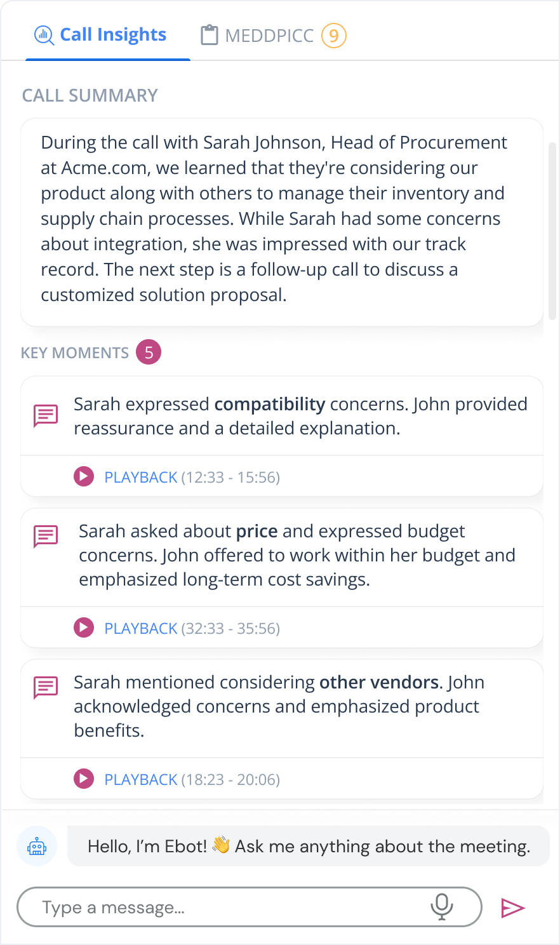560x945 pixels.
Task: Play the 12:33 - 15:56 key moment
Action: point(84,476)
